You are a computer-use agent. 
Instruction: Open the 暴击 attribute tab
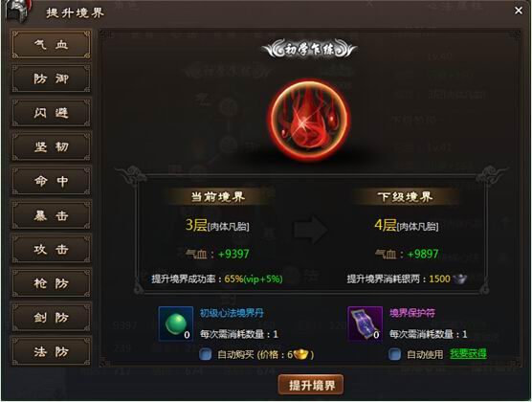click(52, 215)
